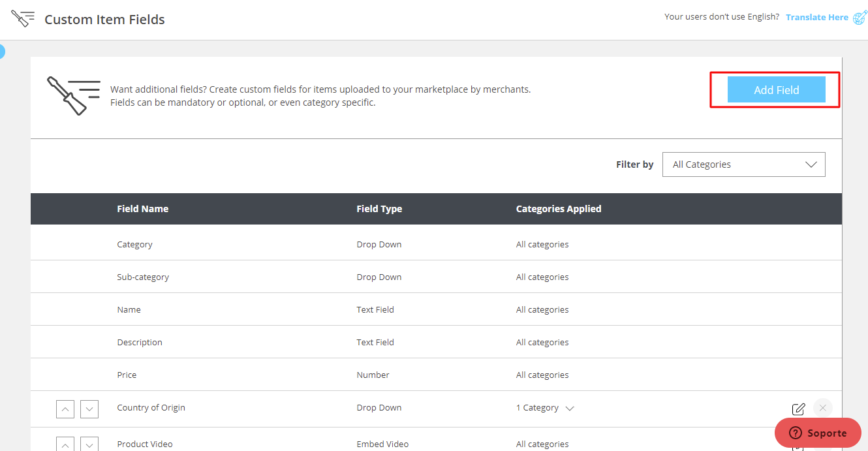Viewport: 868px width, 451px height.
Task: Move Country of Origin field up
Action: [x=65, y=409]
